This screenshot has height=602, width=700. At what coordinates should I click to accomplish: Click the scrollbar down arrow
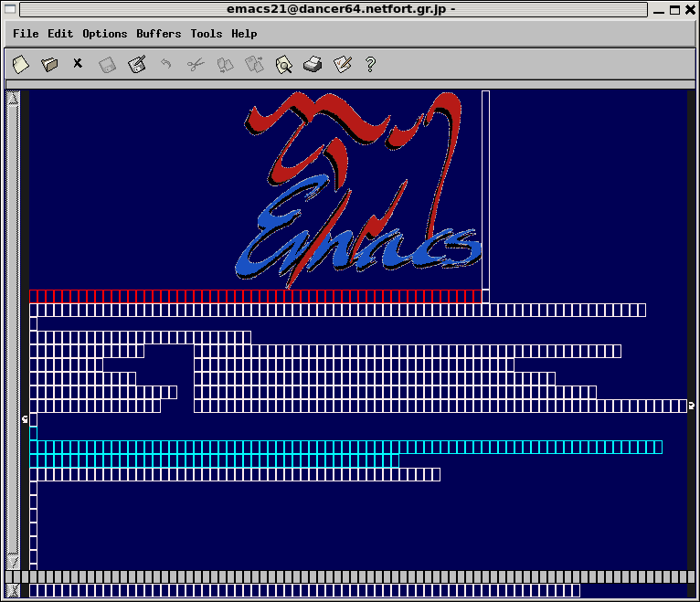pyautogui.click(x=13, y=562)
